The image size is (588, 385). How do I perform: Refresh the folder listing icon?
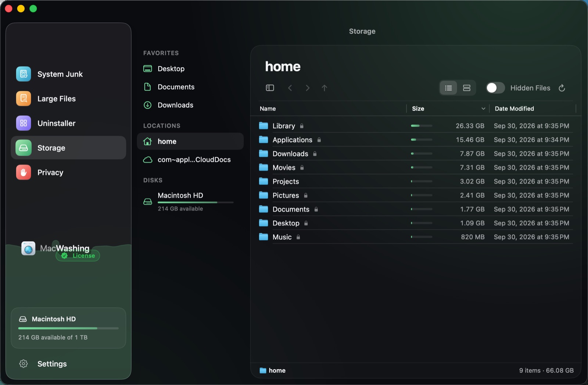click(562, 88)
